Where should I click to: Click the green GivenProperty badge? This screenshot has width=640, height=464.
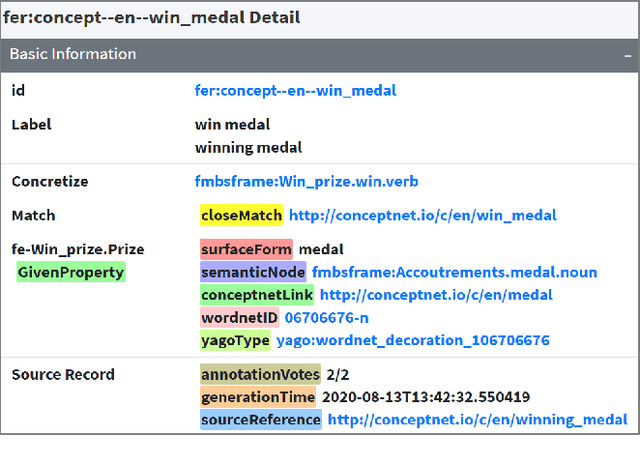click(71, 272)
